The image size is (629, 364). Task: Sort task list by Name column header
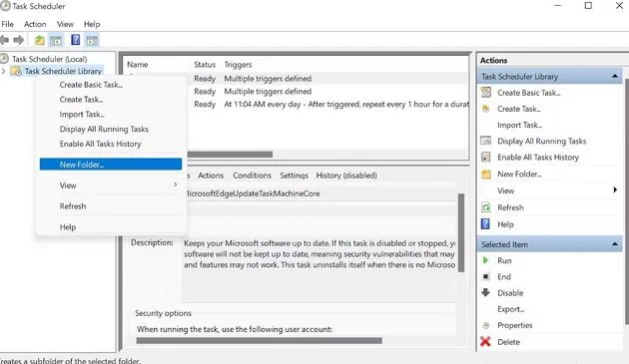click(x=138, y=64)
